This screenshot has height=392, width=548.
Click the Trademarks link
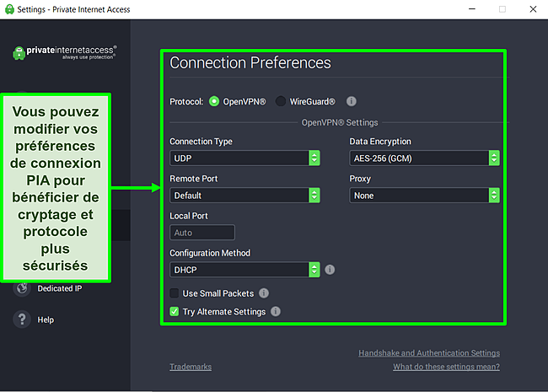point(191,367)
